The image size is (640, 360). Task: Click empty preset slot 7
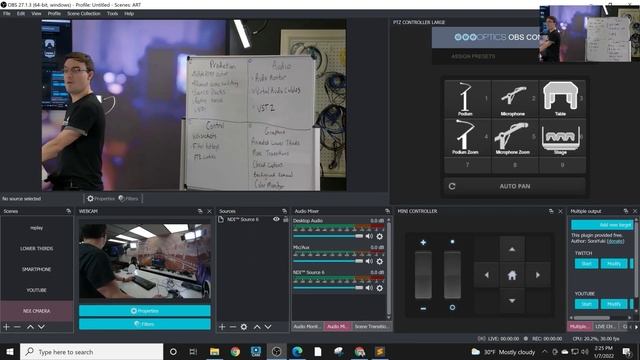tap(468, 165)
